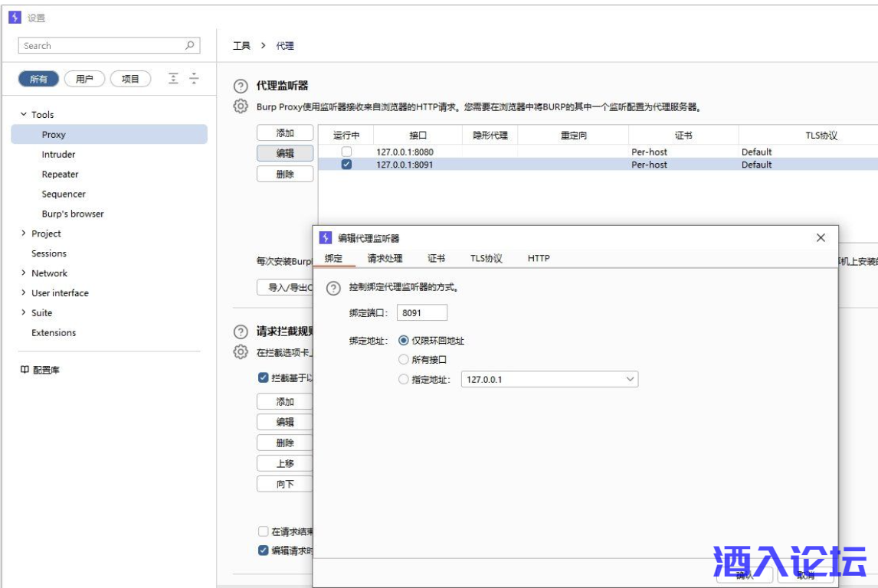Click the gear icon under 请求拦截规则
The height and width of the screenshot is (588, 878).
click(241, 351)
